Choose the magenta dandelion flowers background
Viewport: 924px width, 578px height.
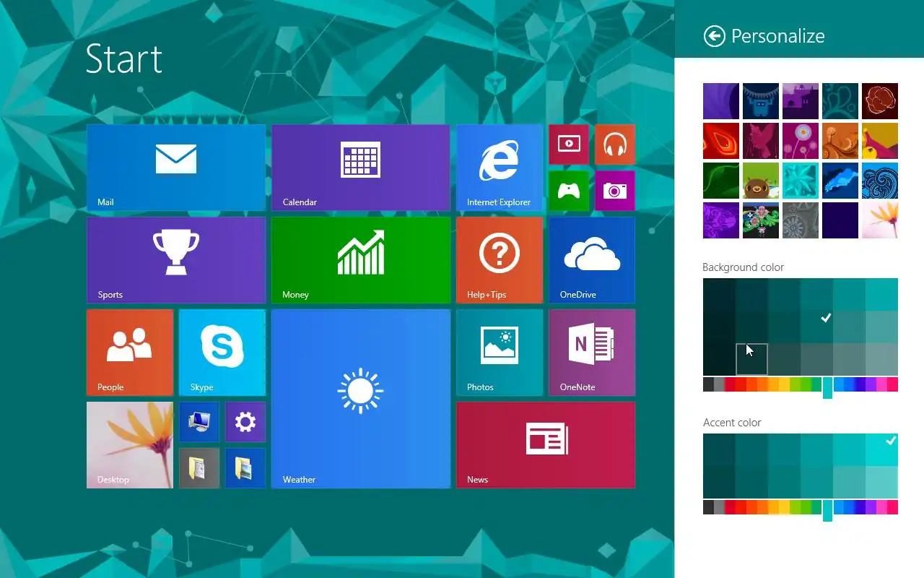[x=801, y=141]
